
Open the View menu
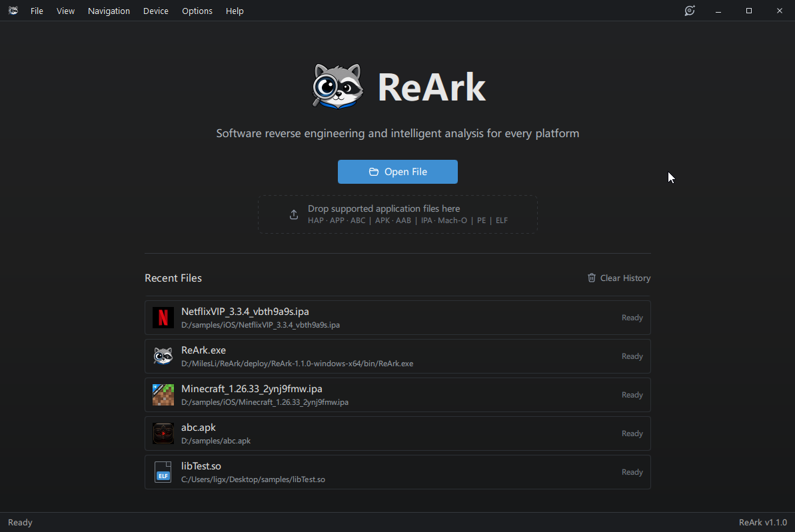[65, 11]
